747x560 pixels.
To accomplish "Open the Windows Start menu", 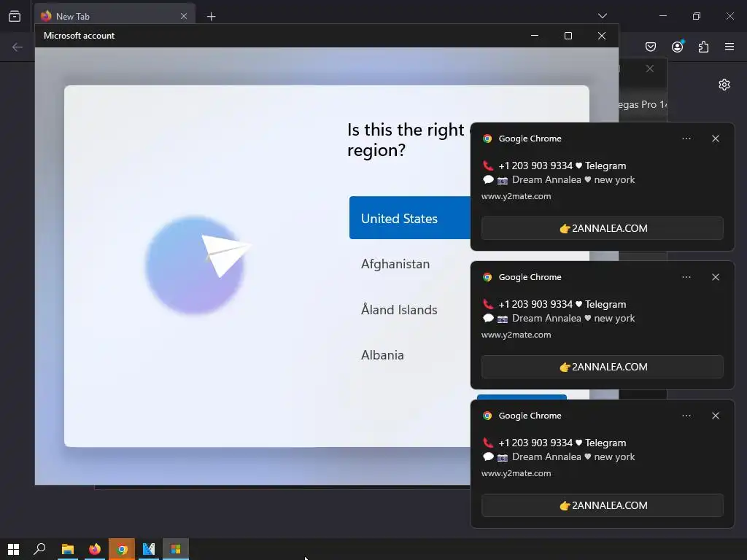I will 13,549.
